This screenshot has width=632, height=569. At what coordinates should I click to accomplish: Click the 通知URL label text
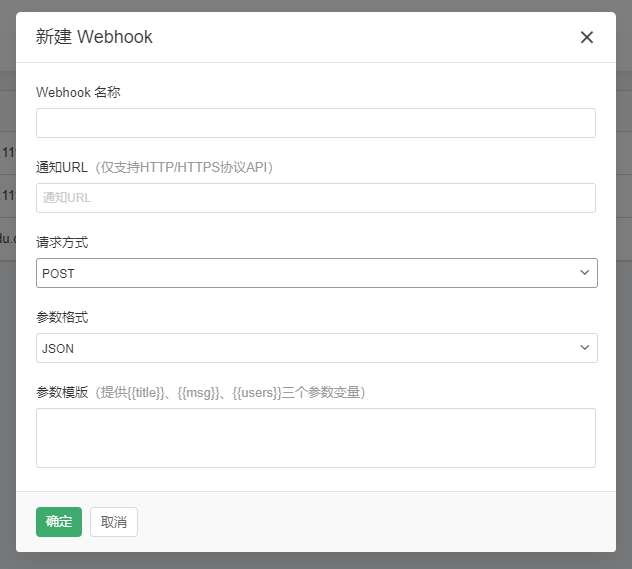62,167
